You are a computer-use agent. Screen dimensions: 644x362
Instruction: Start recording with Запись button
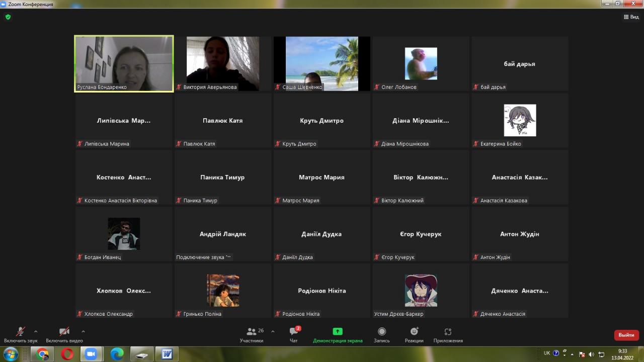point(382,332)
